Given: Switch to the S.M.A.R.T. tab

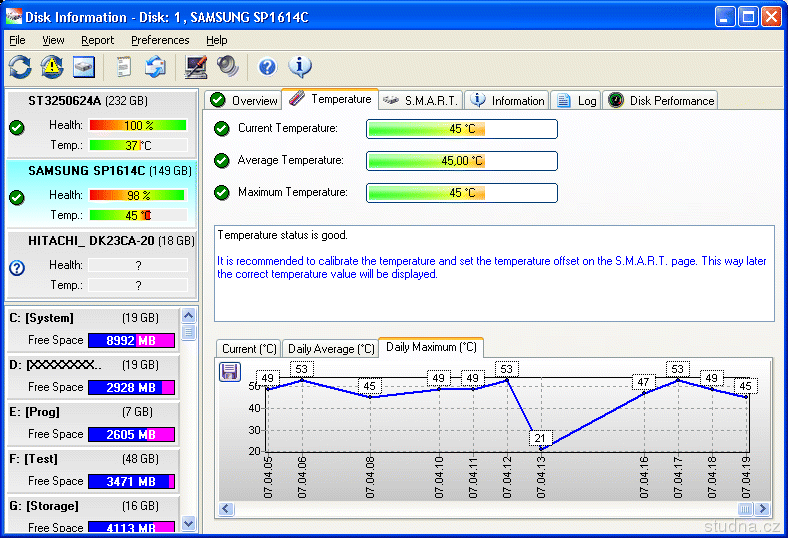Looking at the screenshot, I should tap(420, 100).
